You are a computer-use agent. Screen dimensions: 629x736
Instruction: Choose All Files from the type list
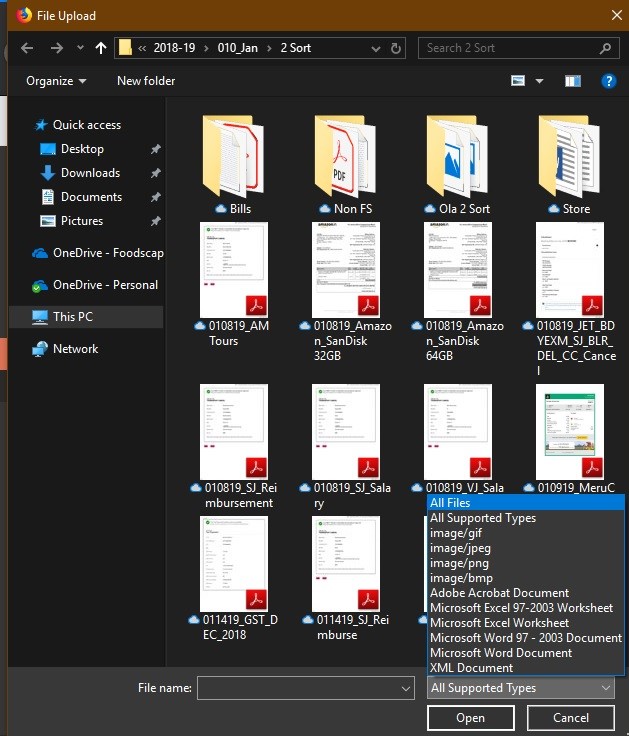click(x=525, y=503)
